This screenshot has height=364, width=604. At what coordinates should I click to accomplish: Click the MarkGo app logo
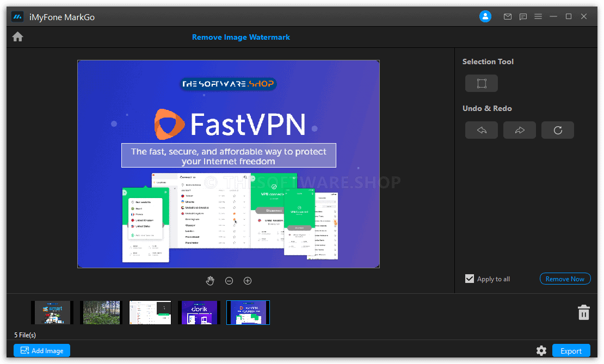[17, 17]
